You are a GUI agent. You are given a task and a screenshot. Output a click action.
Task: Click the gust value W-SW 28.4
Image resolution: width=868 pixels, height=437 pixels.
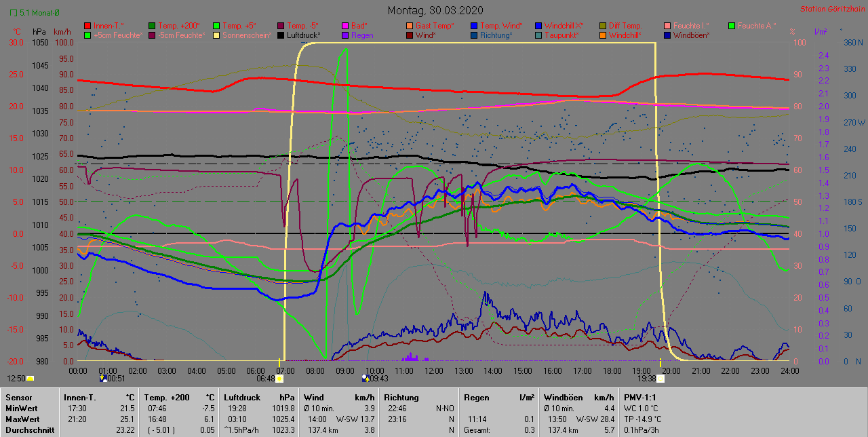(x=595, y=419)
